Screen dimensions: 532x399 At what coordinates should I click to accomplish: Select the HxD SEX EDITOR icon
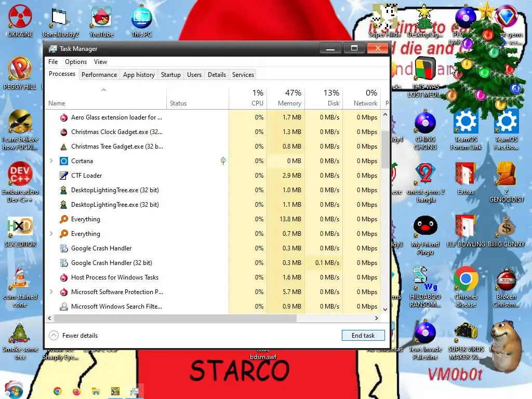click(20, 231)
